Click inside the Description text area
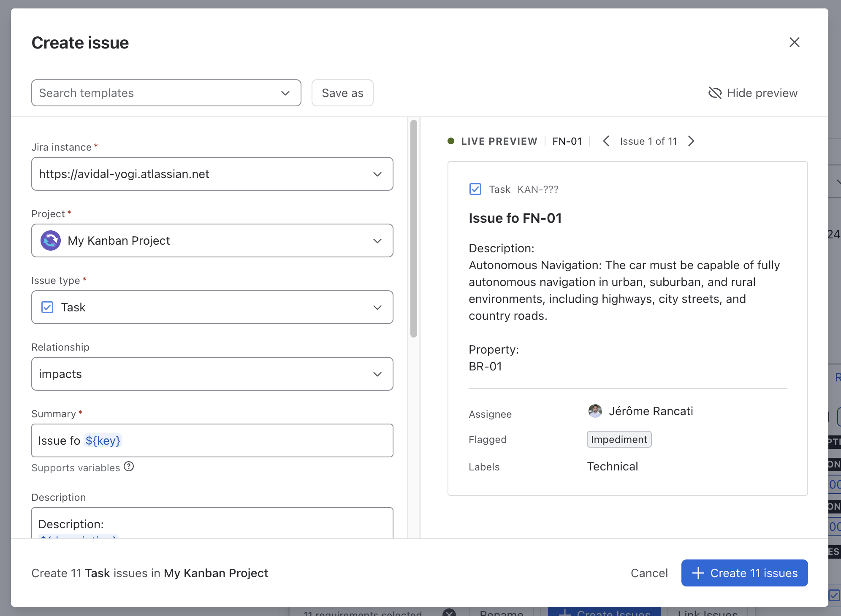Viewport: 841px width, 616px height. point(212,523)
